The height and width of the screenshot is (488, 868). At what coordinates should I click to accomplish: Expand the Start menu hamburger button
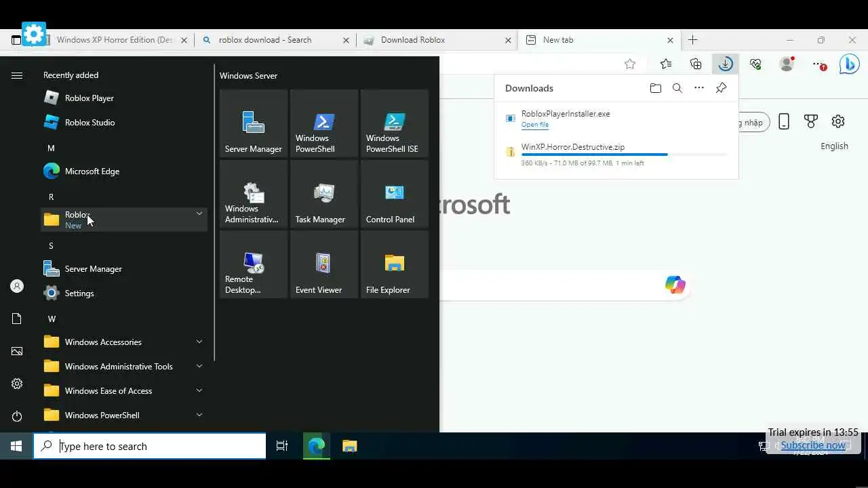(x=17, y=75)
